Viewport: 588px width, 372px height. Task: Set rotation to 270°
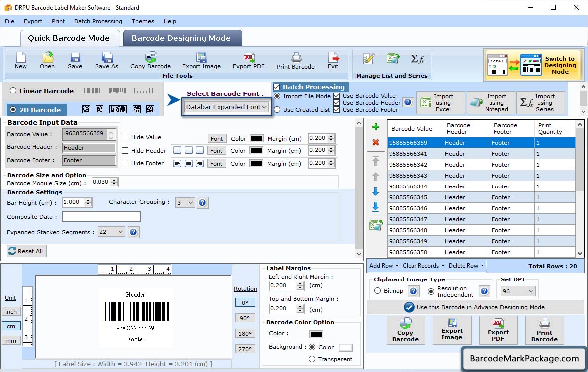[245, 349]
